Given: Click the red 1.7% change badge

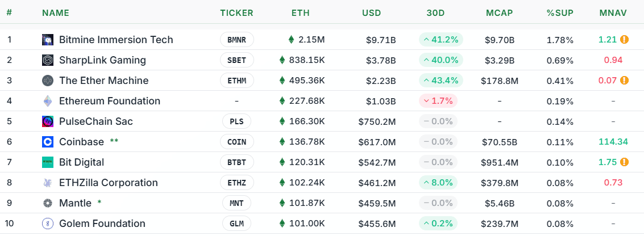Looking at the screenshot, I should (x=438, y=101).
